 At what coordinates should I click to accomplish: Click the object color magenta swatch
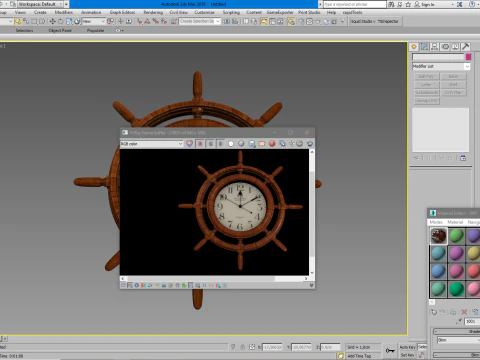point(468,57)
